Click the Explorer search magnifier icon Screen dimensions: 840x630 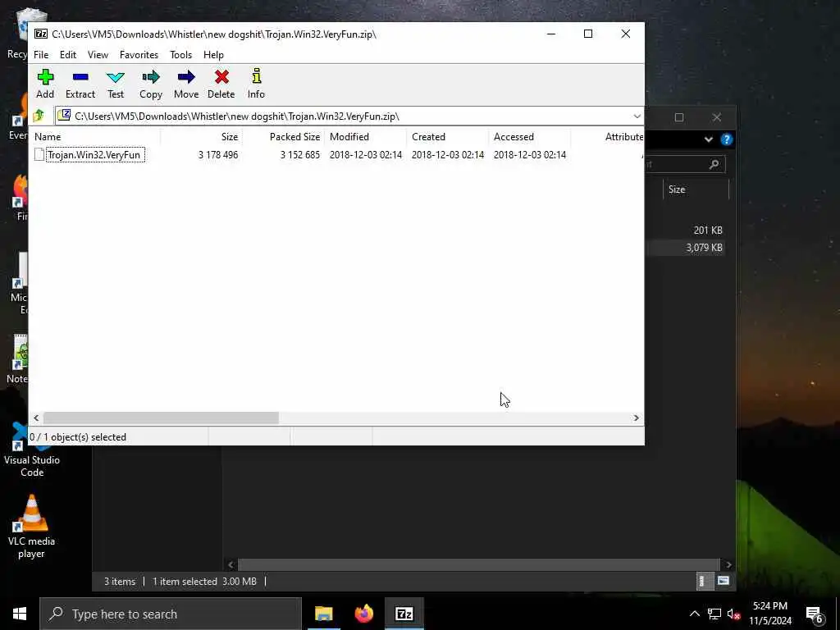714,164
